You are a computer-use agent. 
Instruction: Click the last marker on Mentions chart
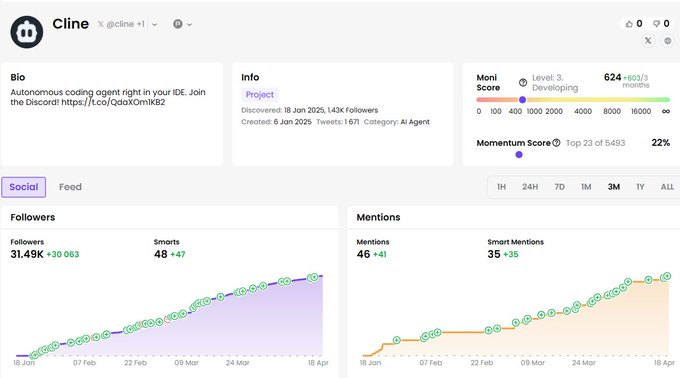(668, 276)
